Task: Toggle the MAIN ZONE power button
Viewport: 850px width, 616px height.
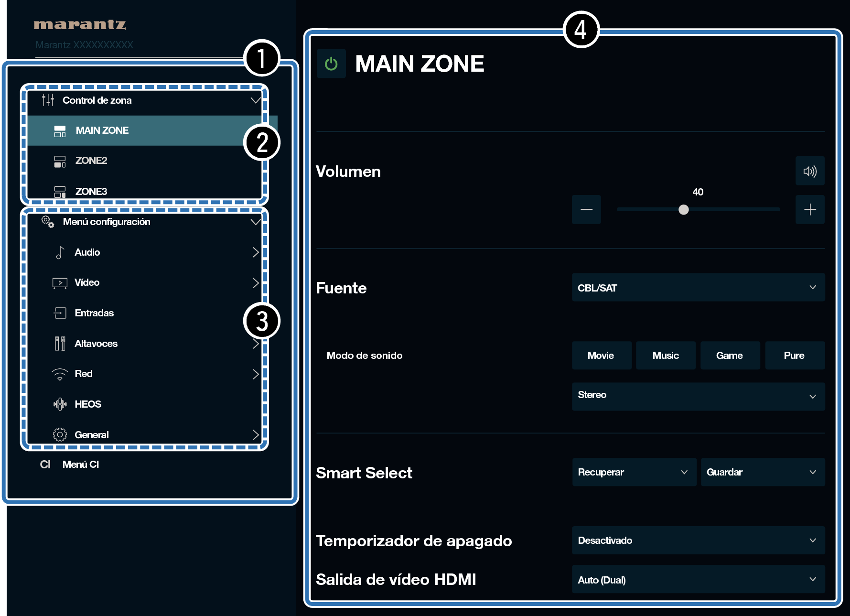Action: tap(331, 64)
